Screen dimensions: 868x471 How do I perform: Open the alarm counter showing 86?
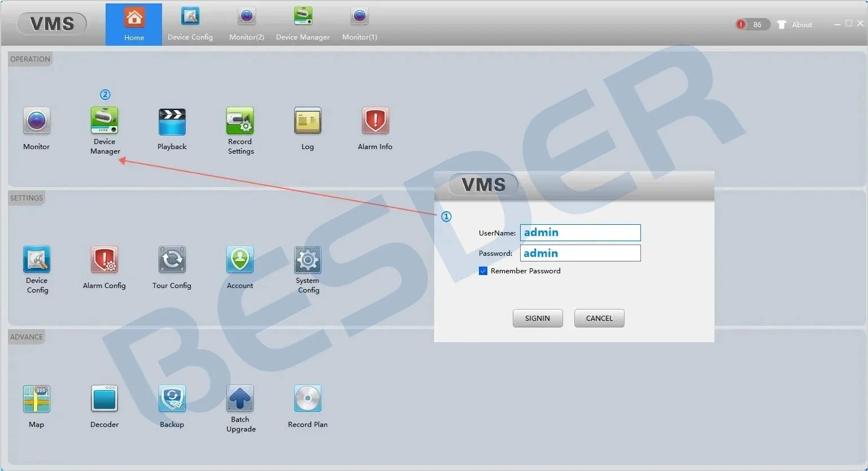tap(752, 24)
